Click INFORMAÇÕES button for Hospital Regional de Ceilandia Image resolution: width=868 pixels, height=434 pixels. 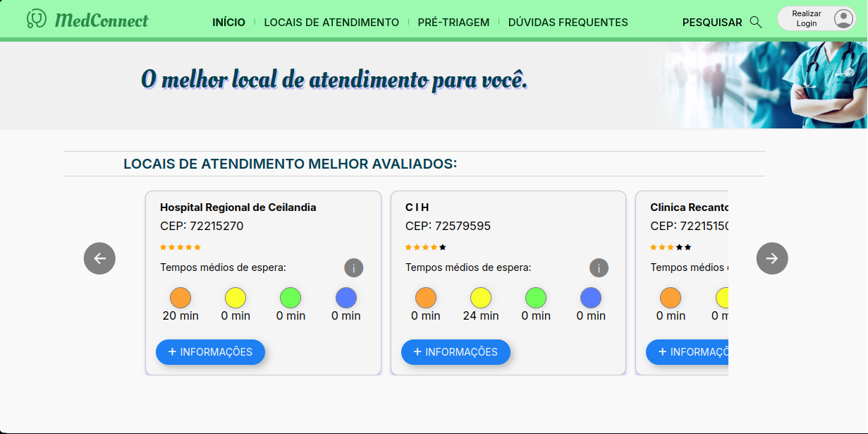(x=210, y=352)
